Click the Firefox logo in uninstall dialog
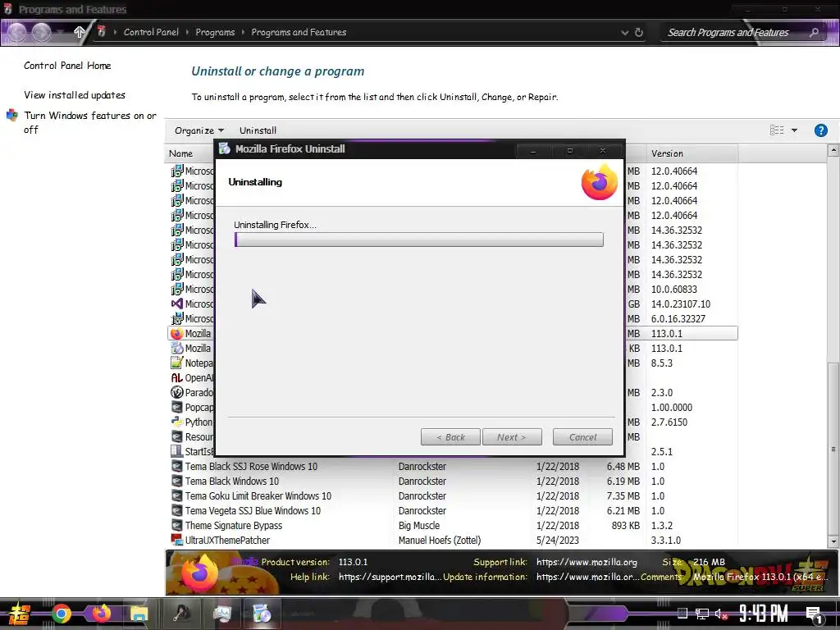 click(600, 182)
